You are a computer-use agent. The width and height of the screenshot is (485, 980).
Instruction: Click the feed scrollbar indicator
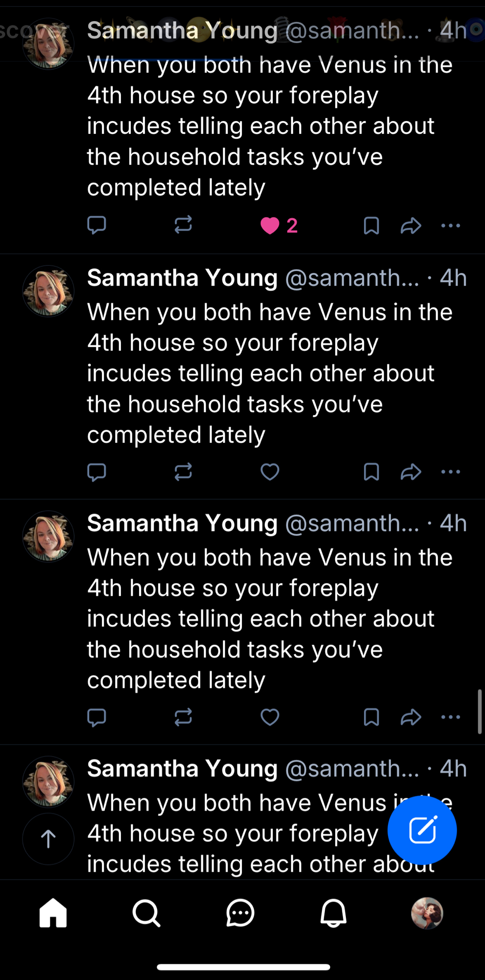pyautogui.click(x=480, y=711)
